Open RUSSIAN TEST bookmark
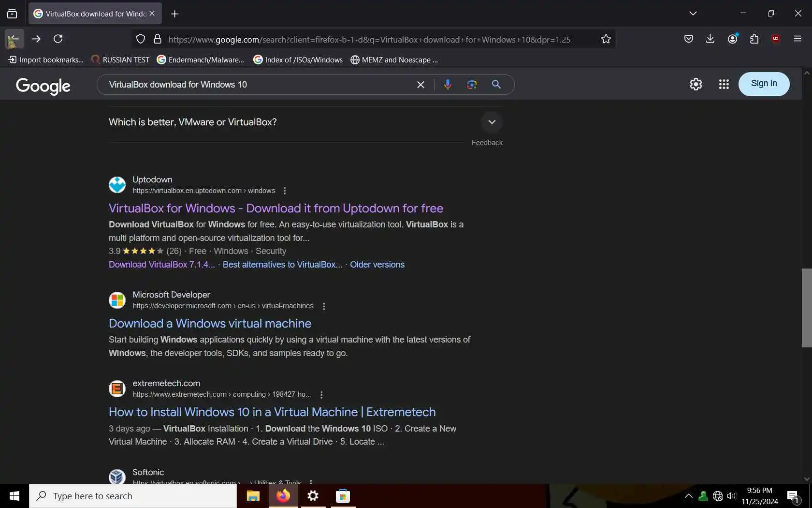 pos(120,60)
